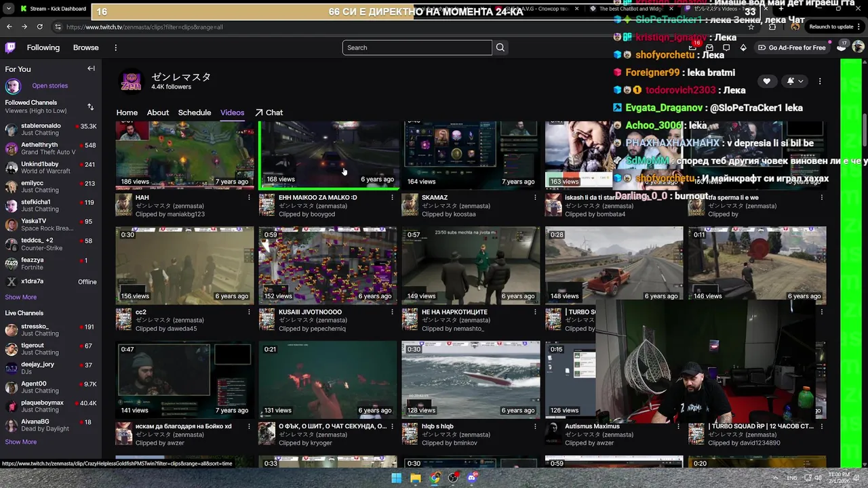The height and width of the screenshot is (488, 868).
Task: Open site information icon in address bar
Action: click(58, 27)
